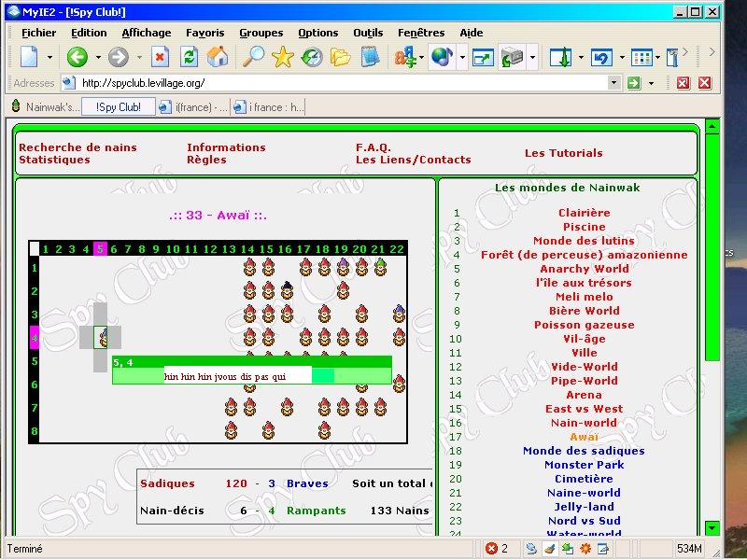Select the Anarchy World link
The image size is (747, 560).
click(x=585, y=269)
